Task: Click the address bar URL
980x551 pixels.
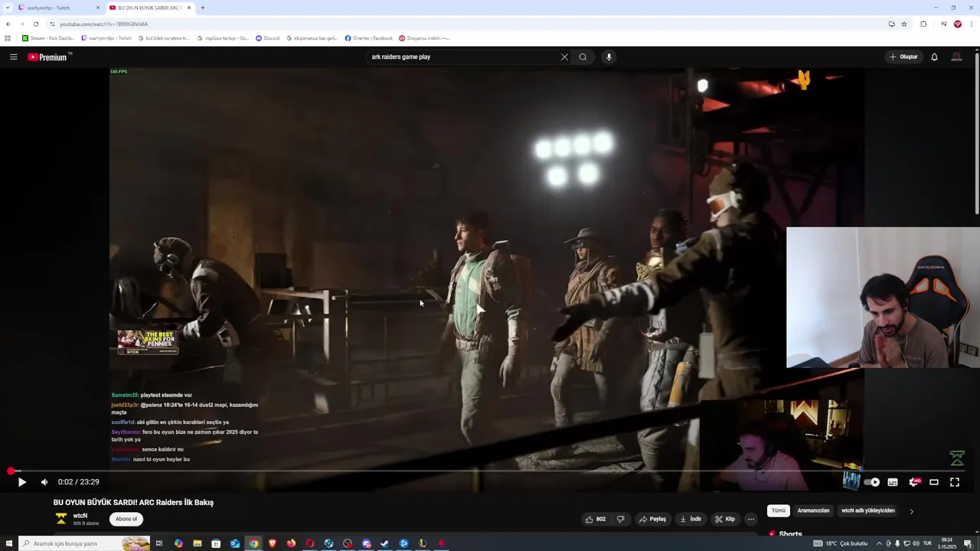Action: [x=104, y=24]
